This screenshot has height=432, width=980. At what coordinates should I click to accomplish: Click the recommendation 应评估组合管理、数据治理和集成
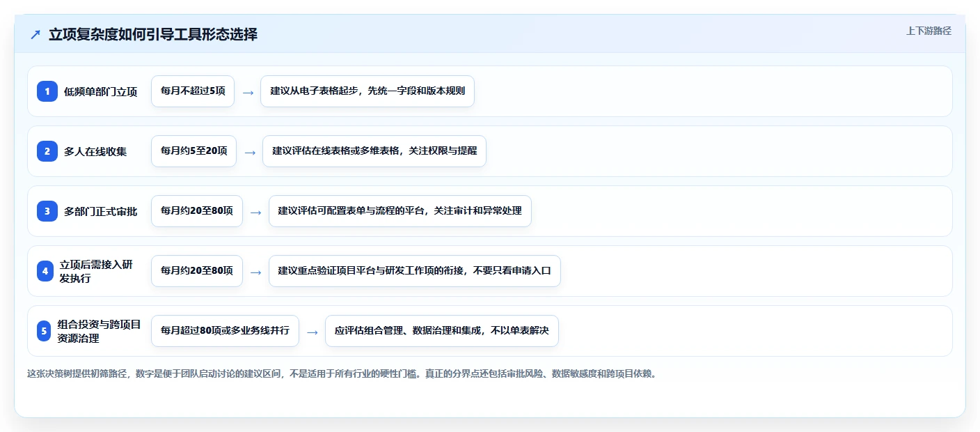pyautogui.click(x=442, y=331)
